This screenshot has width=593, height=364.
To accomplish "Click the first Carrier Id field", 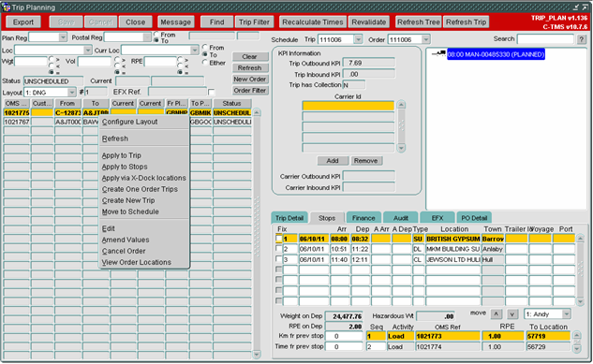I will pos(348,106).
